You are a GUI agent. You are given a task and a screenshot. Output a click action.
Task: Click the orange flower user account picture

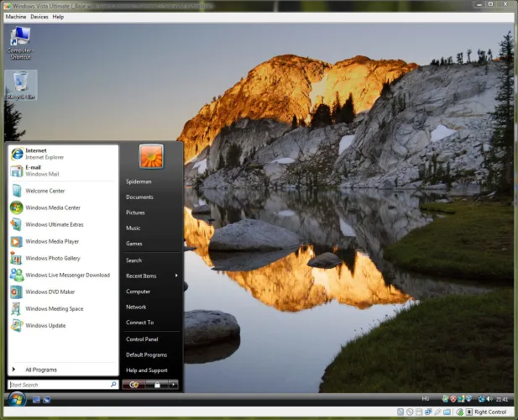coord(151,156)
